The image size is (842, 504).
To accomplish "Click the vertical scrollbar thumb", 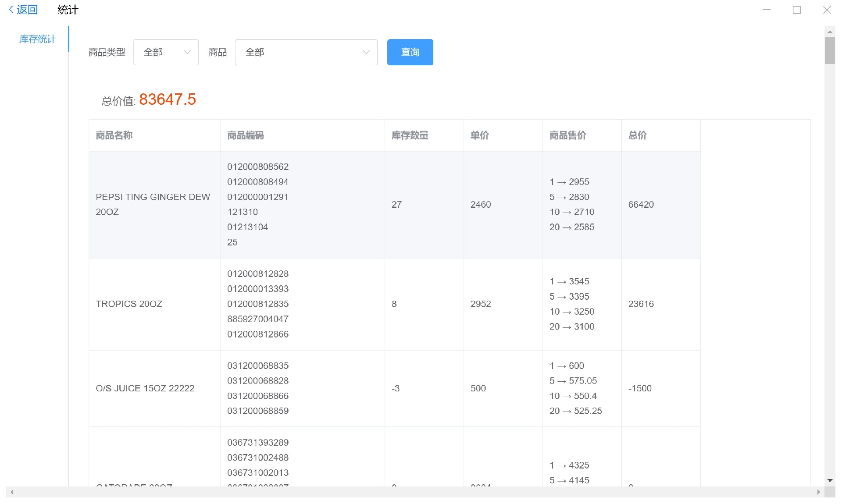I will [830, 51].
